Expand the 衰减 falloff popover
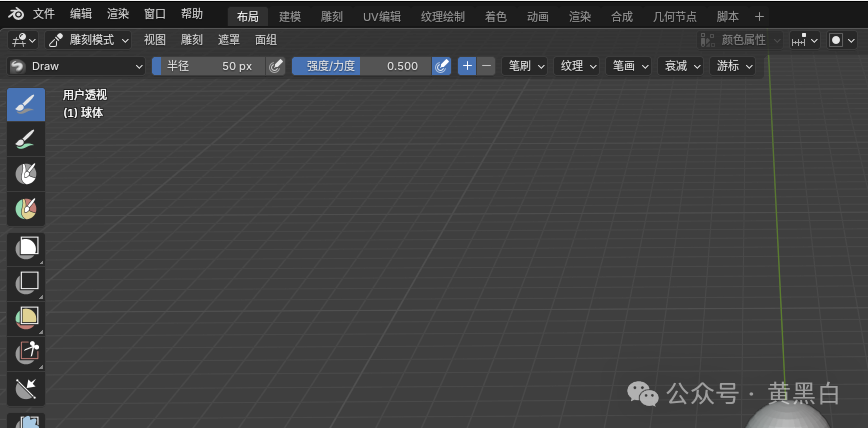Image resolution: width=868 pixels, height=428 pixels. point(680,66)
